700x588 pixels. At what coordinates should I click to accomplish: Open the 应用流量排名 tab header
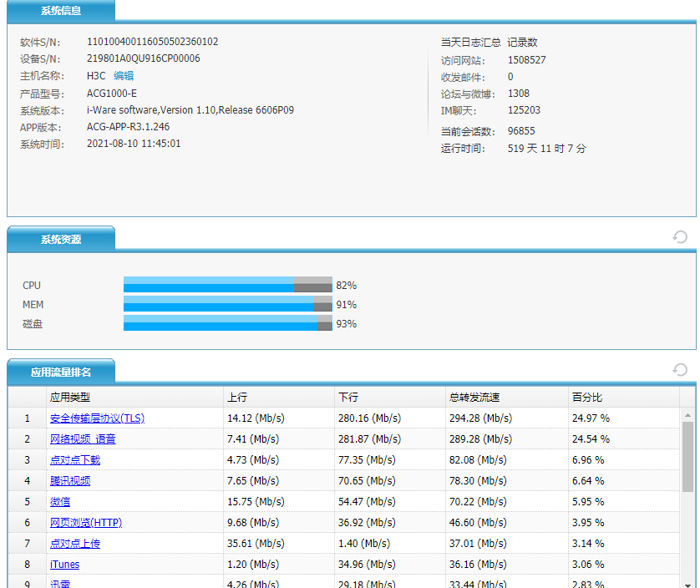[61, 372]
